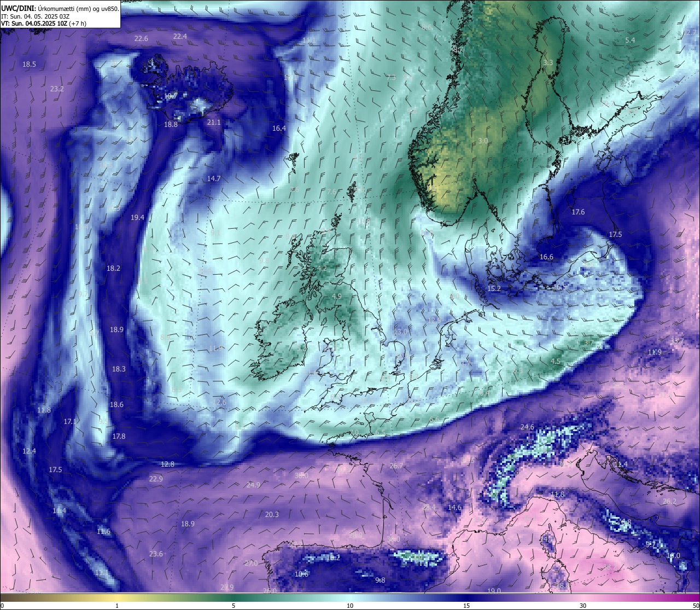
Task: Click the map value 24.6
Action: click(x=527, y=427)
